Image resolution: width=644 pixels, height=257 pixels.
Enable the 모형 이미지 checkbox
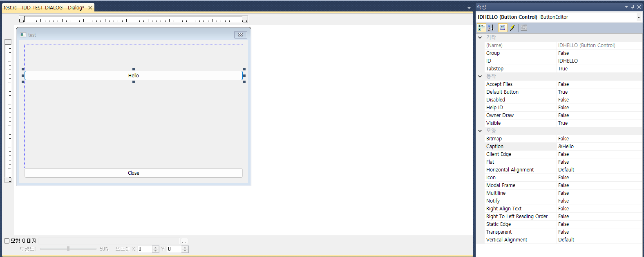[x=7, y=241]
